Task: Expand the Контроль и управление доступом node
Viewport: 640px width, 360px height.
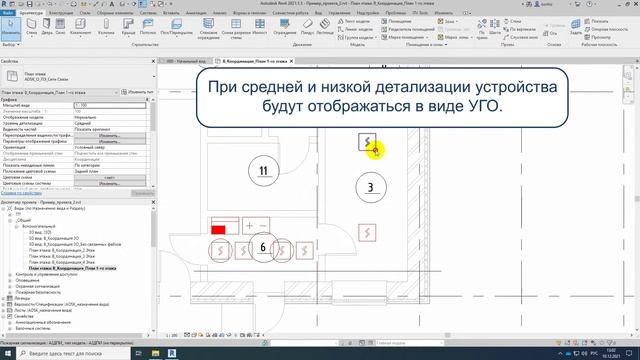Action: [x=10, y=275]
